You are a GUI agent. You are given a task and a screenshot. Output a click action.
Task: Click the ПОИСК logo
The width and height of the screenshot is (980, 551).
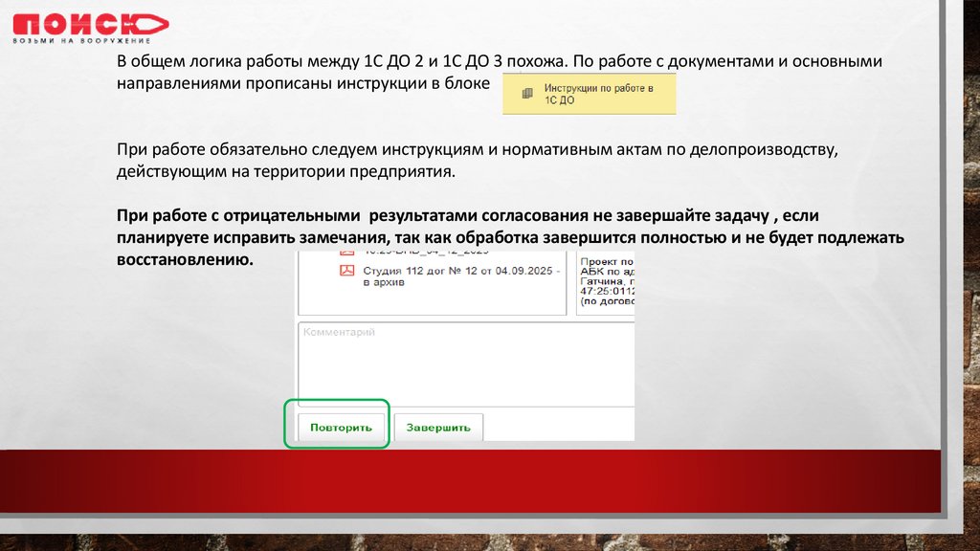91,28
